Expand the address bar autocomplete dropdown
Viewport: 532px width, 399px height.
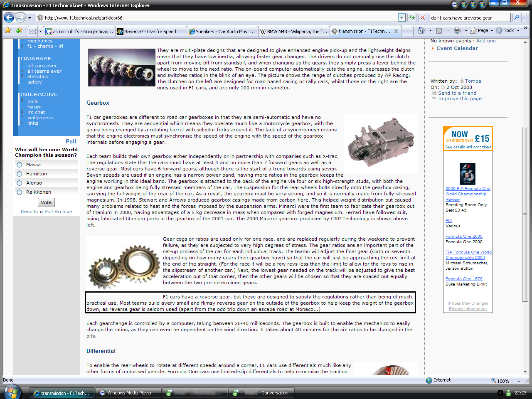(401, 17)
